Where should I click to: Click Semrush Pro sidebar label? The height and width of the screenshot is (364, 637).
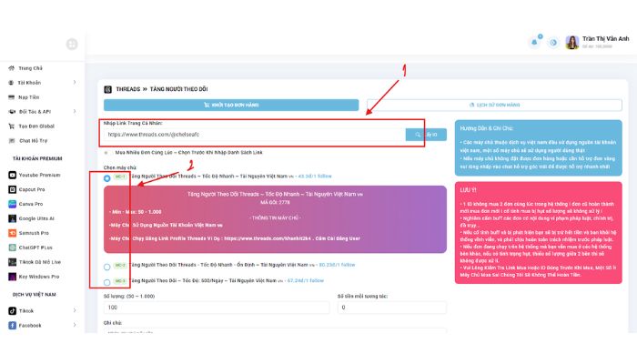tap(34, 233)
